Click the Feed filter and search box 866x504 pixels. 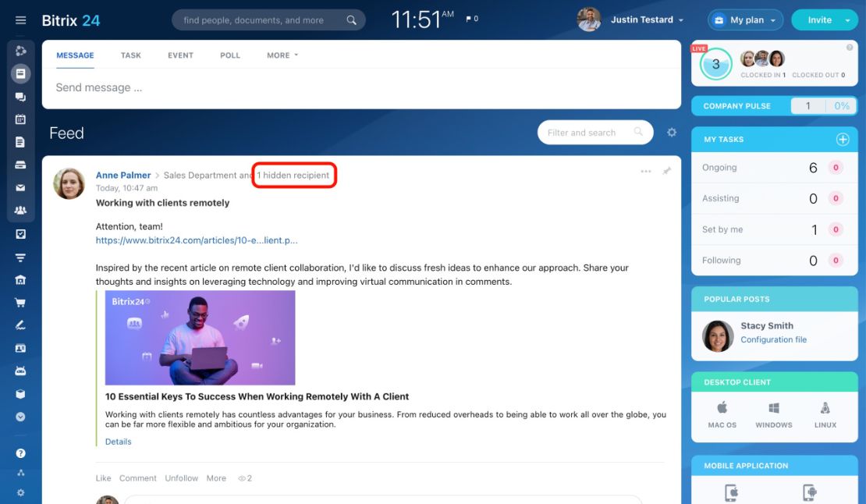[594, 133]
